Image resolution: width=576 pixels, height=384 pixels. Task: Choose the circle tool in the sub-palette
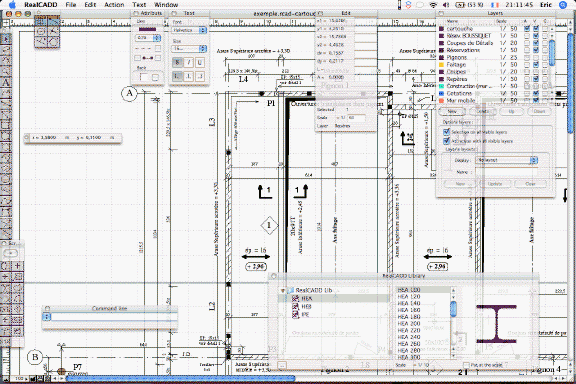tap(41, 31)
